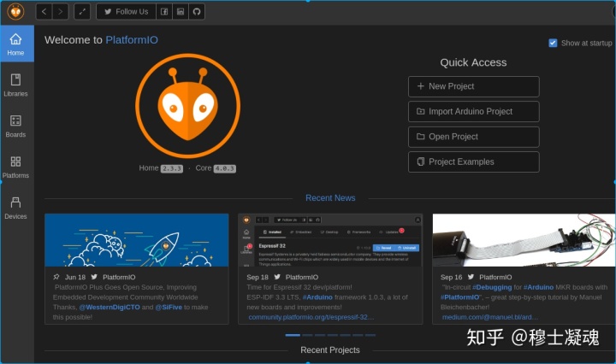Click the Sep 18 date on second news card
This screenshot has width=616, height=364.
pyautogui.click(x=258, y=277)
